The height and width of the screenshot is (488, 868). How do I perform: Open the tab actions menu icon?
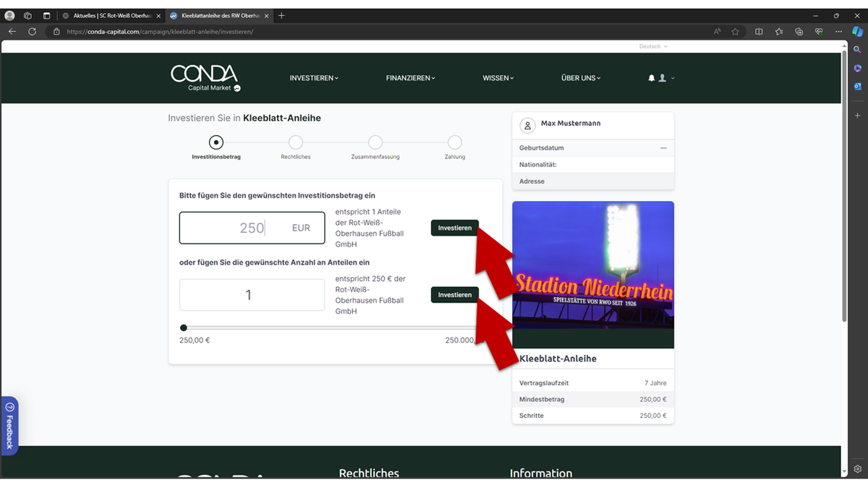coord(46,15)
